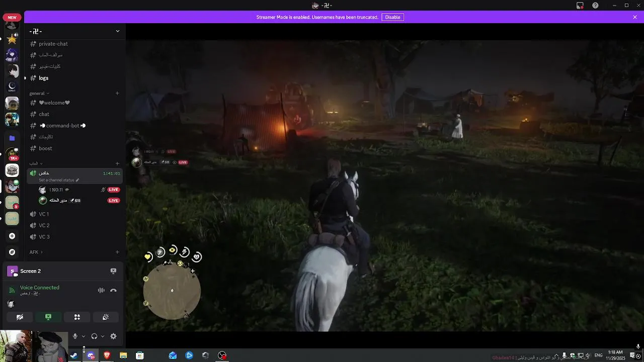Image resolution: width=644 pixels, height=362 pixels.
Task: Add channel to AFK category
Action: [x=117, y=252]
